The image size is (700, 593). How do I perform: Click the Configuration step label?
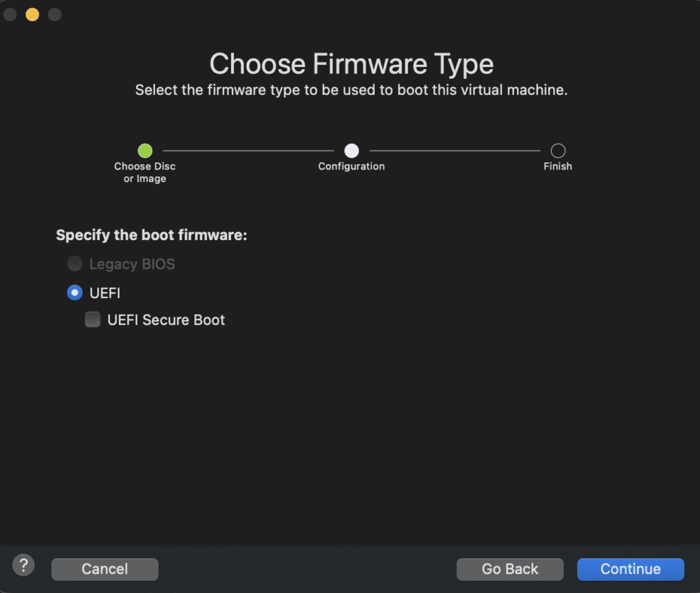coord(351,166)
